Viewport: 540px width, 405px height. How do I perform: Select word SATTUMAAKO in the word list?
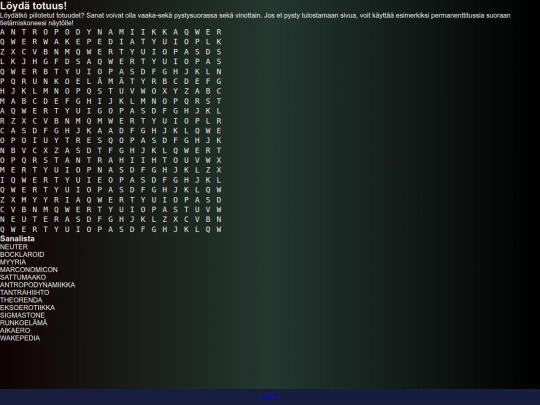click(23, 277)
